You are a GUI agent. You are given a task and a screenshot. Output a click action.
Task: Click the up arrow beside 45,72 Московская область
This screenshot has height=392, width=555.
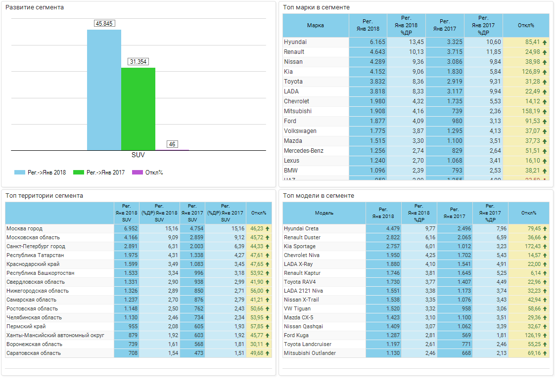click(x=267, y=238)
